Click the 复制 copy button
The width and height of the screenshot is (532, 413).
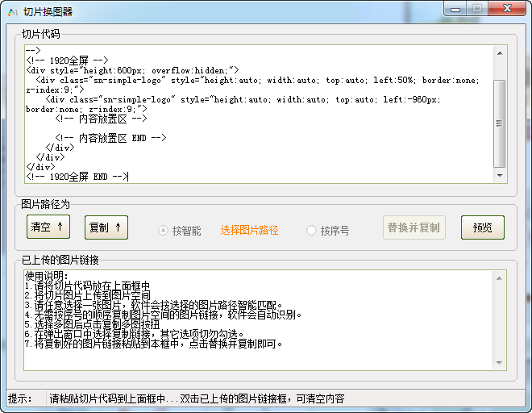pos(106,227)
